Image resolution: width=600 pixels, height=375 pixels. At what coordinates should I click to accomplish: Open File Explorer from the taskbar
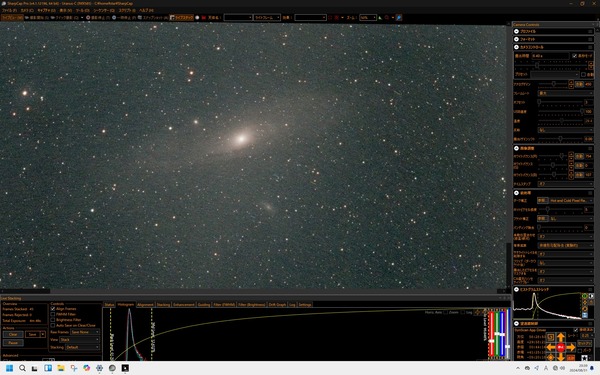tap(60, 368)
